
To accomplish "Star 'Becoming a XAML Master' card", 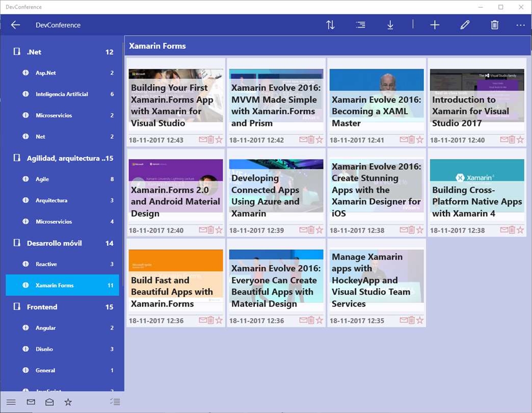I will coord(420,140).
